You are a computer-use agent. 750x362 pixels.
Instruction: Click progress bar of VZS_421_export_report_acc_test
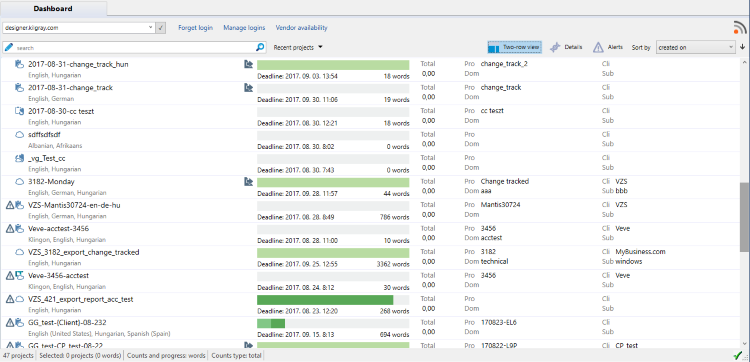pyautogui.click(x=333, y=300)
